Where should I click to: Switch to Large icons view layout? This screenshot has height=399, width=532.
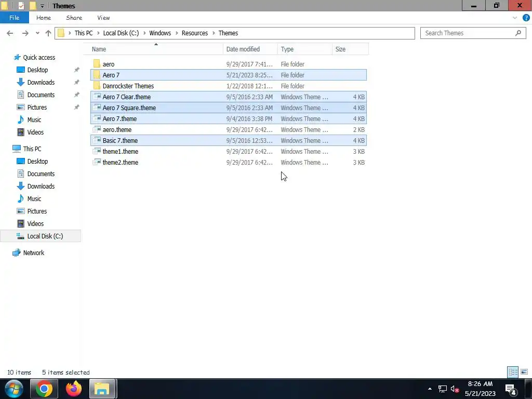pyautogui.click(x=524, y=372)
